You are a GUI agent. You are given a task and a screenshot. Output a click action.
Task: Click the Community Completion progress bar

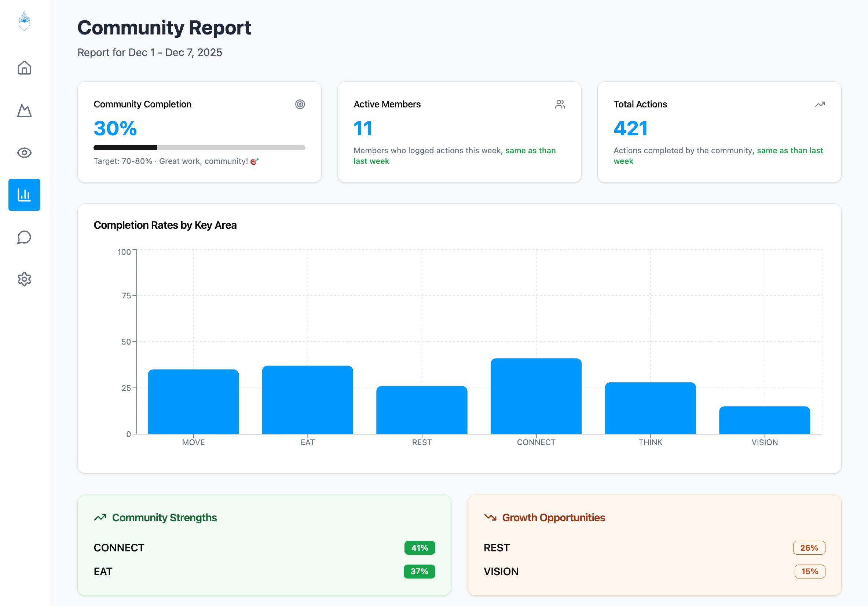click(x=199, y=148)
